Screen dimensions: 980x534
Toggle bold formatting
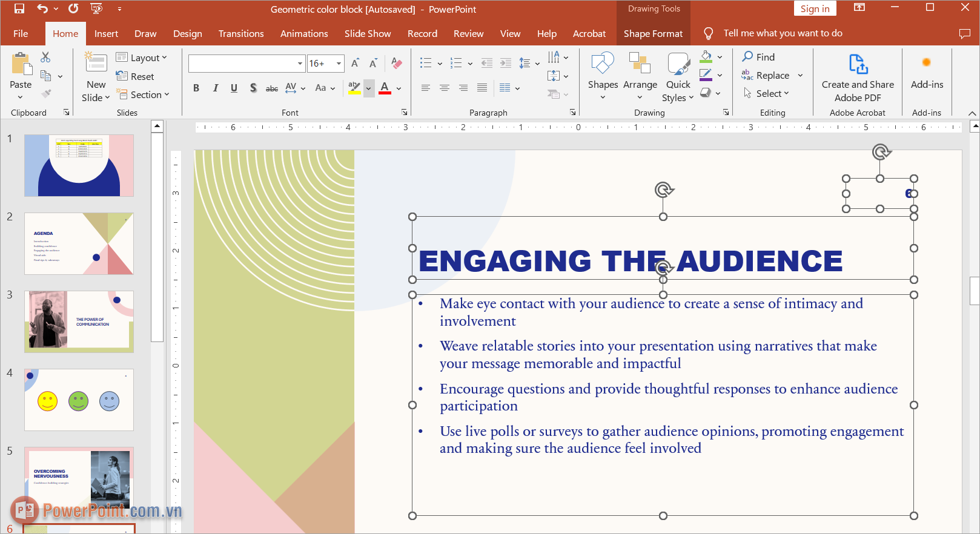click(196, 88)
